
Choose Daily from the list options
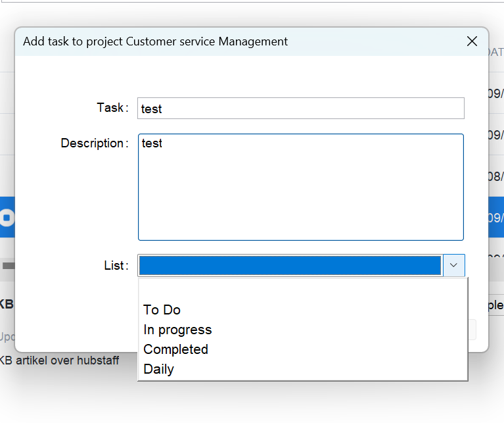[158, 369]
